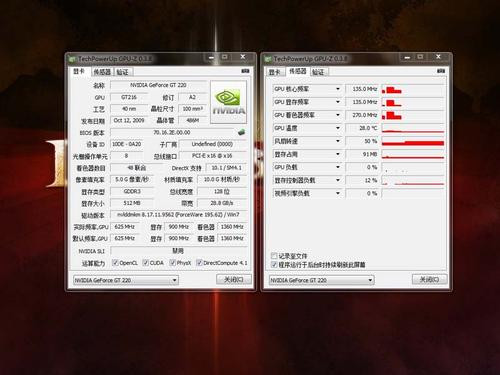Toggle the CUDA checkbox
This screenshot has height=375, width=500.
point(146,263)
